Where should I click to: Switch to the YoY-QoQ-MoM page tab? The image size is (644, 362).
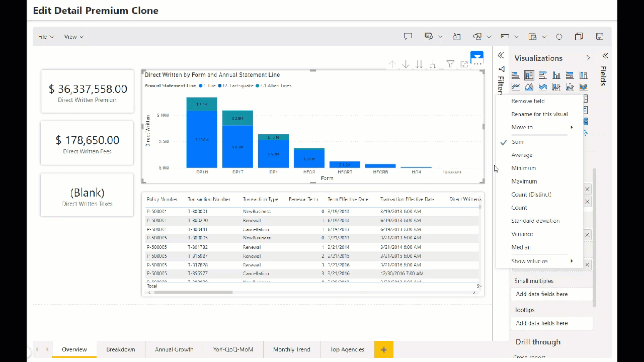click(233, 349)
